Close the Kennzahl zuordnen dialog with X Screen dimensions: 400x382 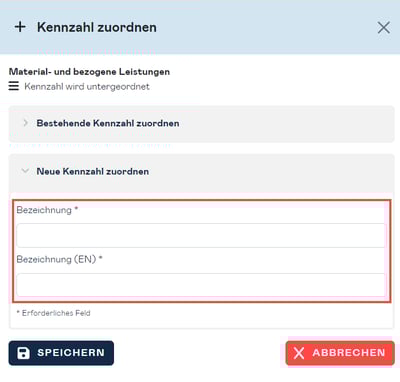pos(384,28)
